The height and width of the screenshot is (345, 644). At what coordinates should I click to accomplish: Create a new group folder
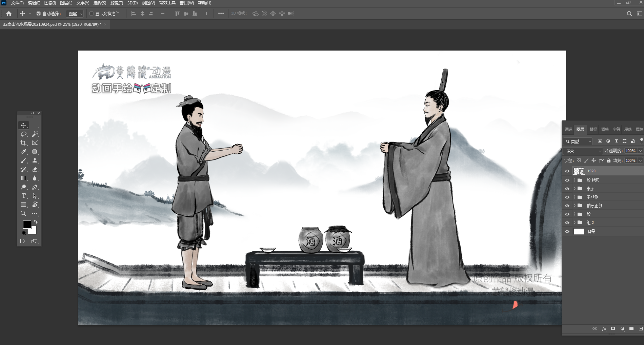point(631,329)
